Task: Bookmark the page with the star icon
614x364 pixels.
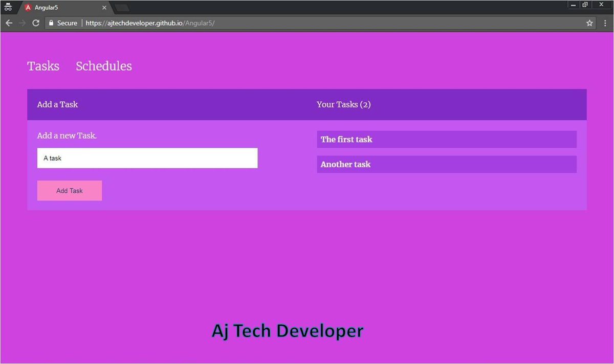Action: point(589,23)
